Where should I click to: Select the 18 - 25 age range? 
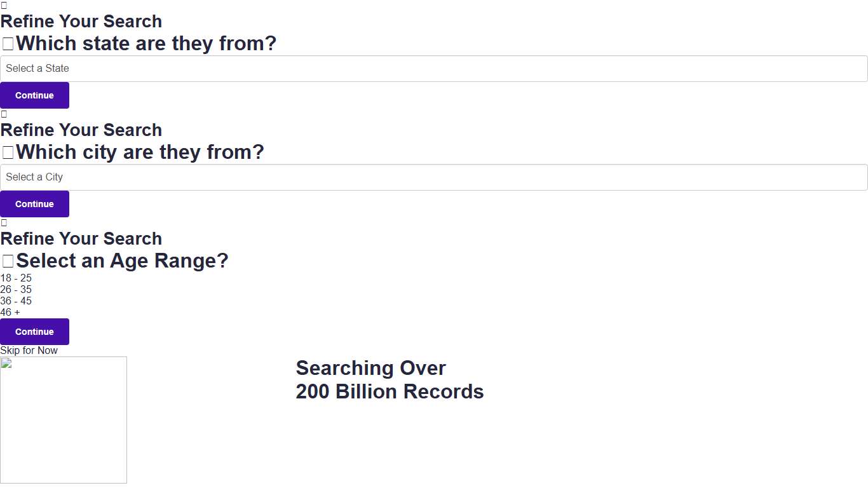[16, 278]
